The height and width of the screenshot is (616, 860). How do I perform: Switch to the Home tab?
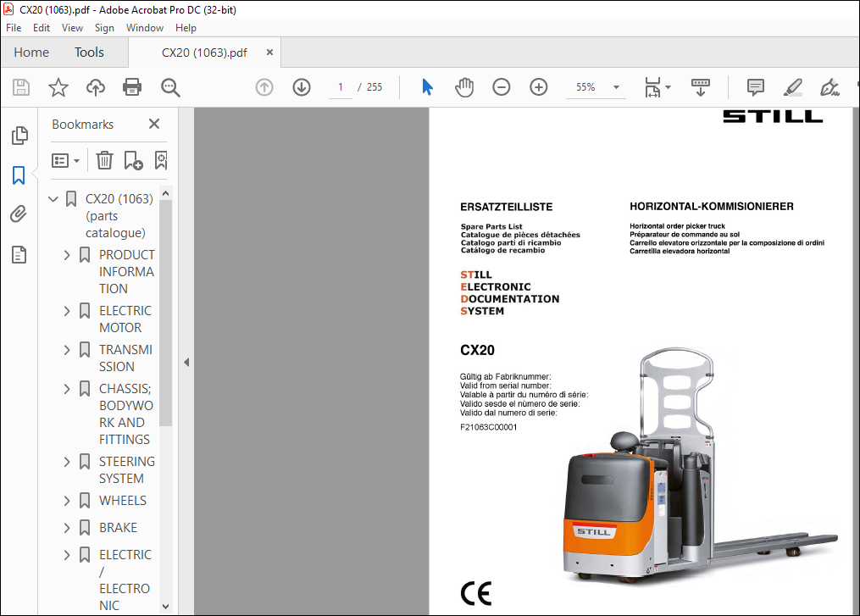(31, 53)
